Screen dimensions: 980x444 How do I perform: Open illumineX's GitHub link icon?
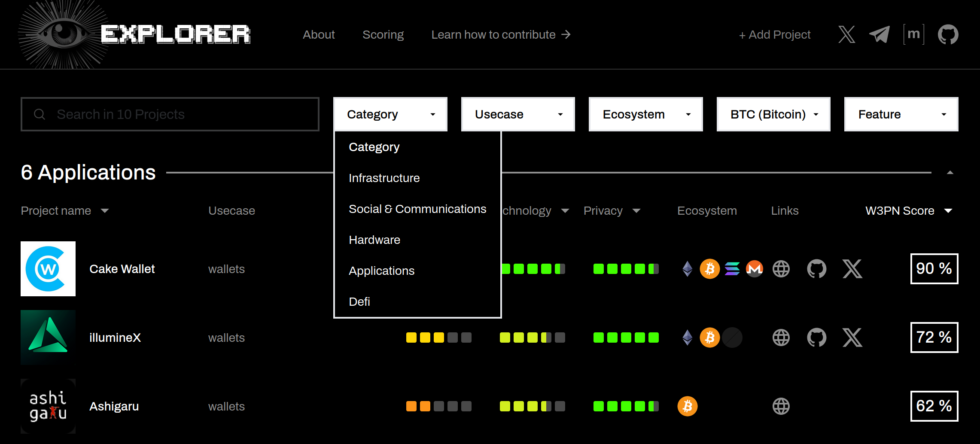tap(817, 338)
